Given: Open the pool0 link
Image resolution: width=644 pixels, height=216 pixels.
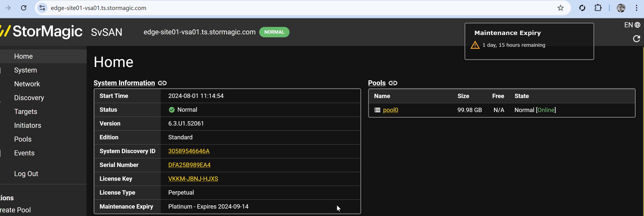Looking at the screenshot, I should [x=391, y=110].
